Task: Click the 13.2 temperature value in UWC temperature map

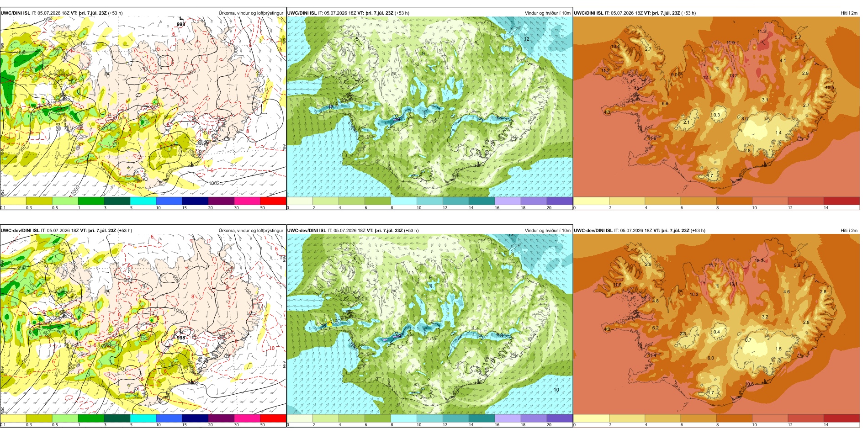Action: pos(733,76)
